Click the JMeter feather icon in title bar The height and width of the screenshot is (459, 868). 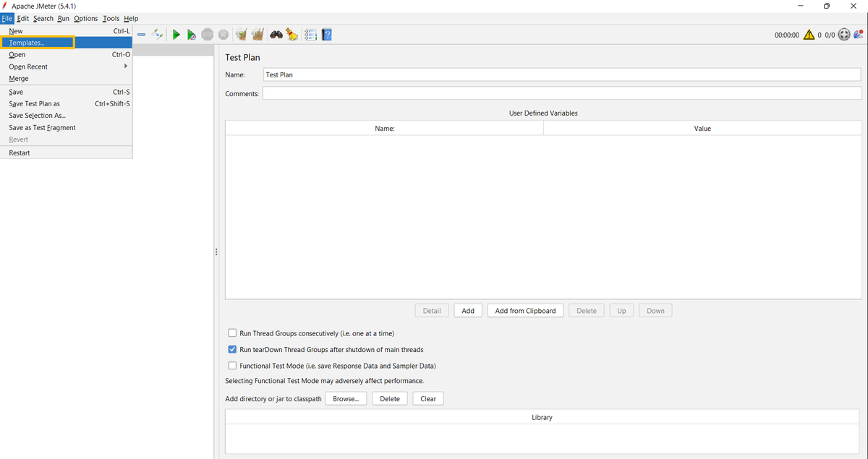click(x=6, y=6)
